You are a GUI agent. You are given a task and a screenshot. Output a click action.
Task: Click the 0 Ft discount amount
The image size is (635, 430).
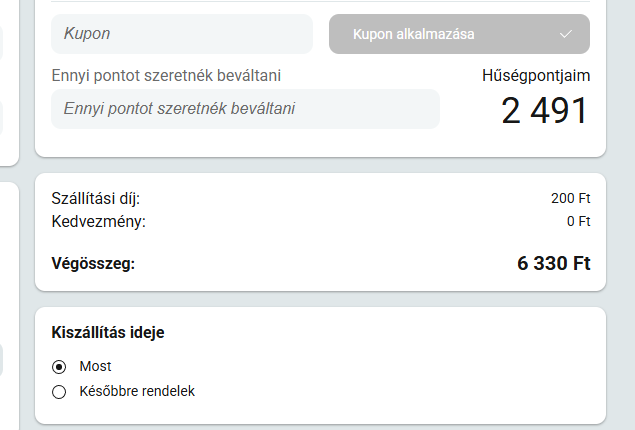pyautogui.click(x=578, y=221)
